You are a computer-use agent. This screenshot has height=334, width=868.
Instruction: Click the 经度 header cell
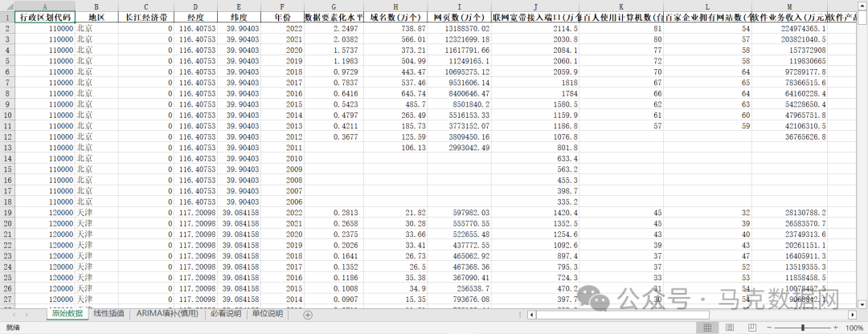(x=195, y=18)
